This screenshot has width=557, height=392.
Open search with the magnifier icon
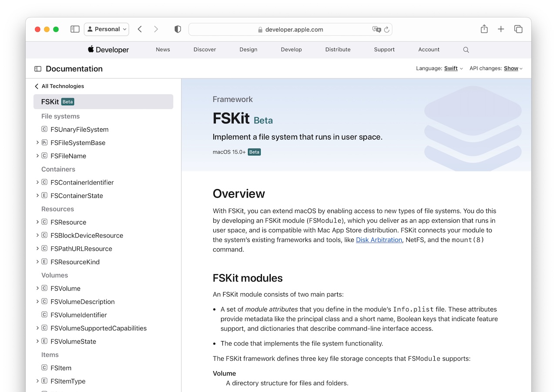pyautogui.click(x=466, y=50)
